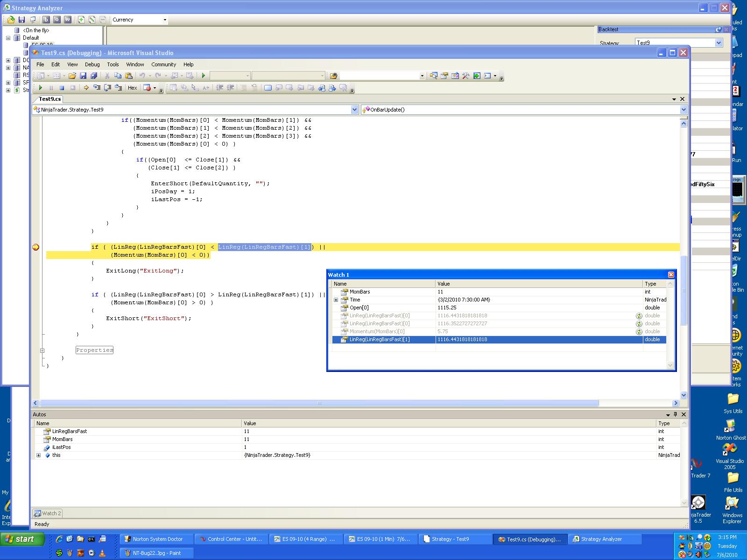The width and height of the screenshot is (747, 560).
Task: Open the Tools menu
Action: point(113,64)
